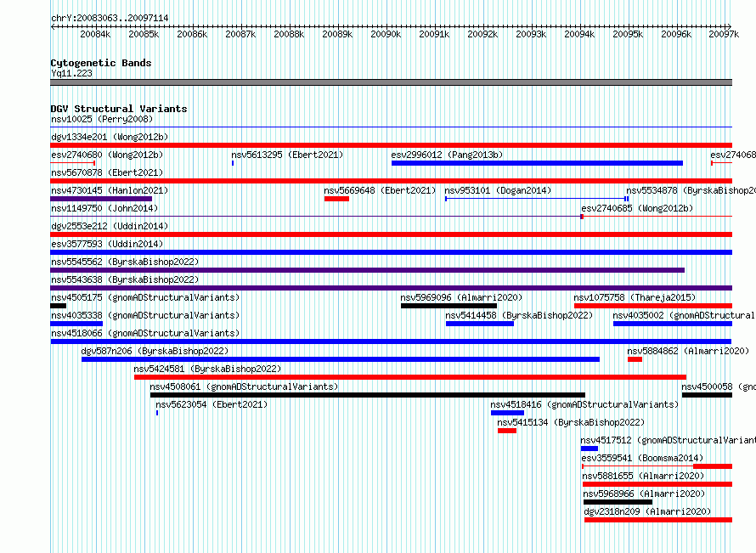Open the nsv4505175 gnomAD variant label

pos(145,297)
